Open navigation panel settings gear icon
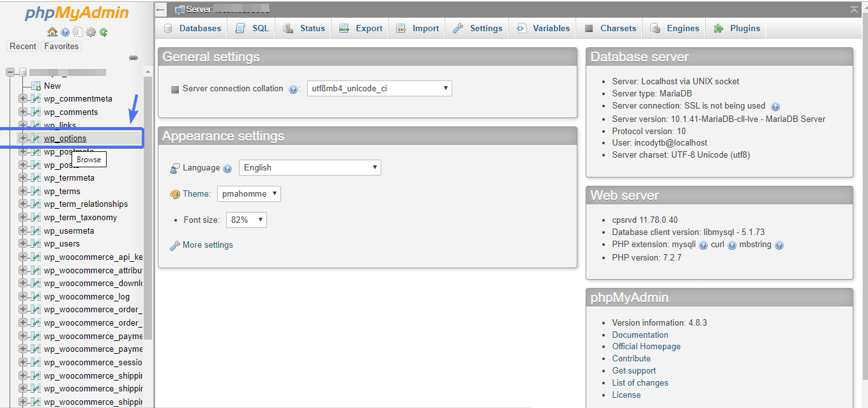This screenshot has width=868, height=408. click(x=91, y=32)
